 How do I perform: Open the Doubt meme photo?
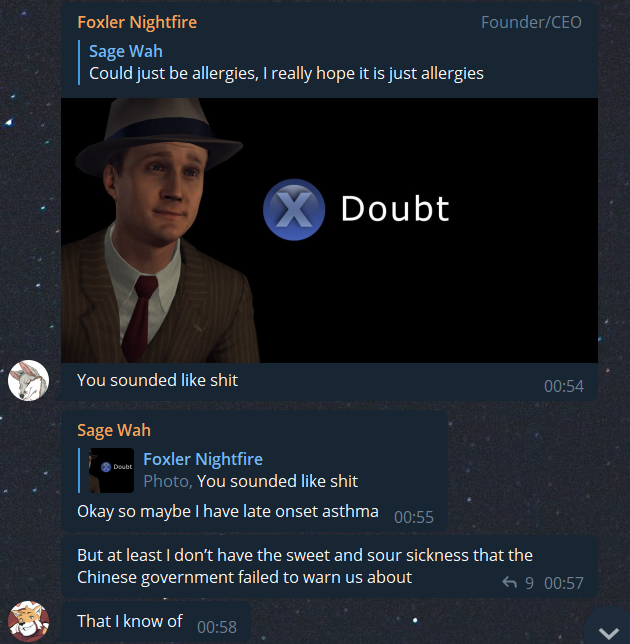(329, 230)
